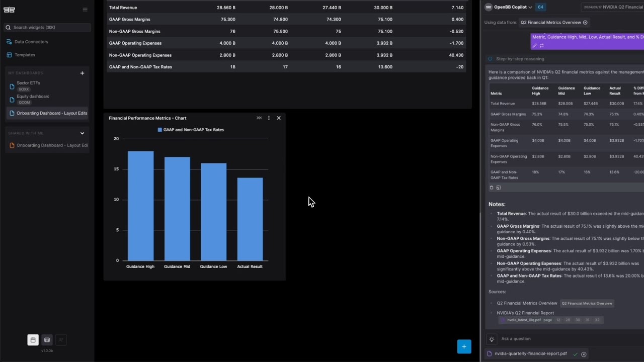Click the Non-GAAP Gross Margins row label
This screenshot has height=362, width=644.
point(135,31)
